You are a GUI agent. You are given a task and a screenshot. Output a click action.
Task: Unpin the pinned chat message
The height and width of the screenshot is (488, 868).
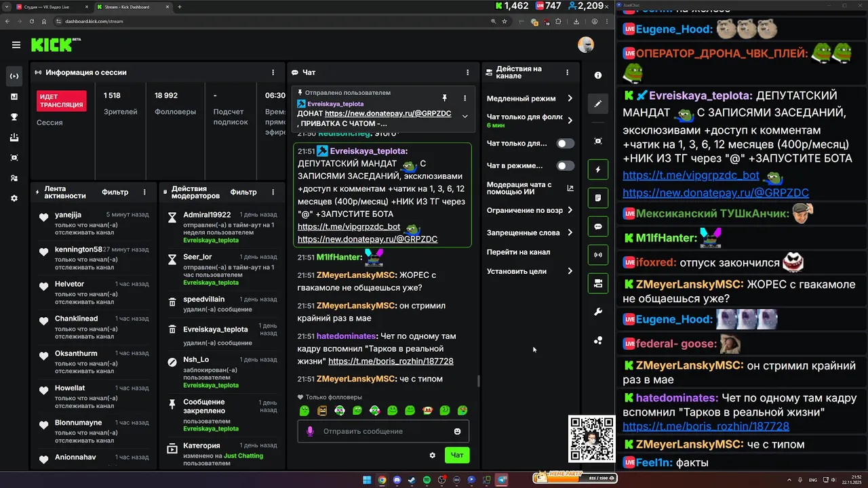[x=445, y=98]
